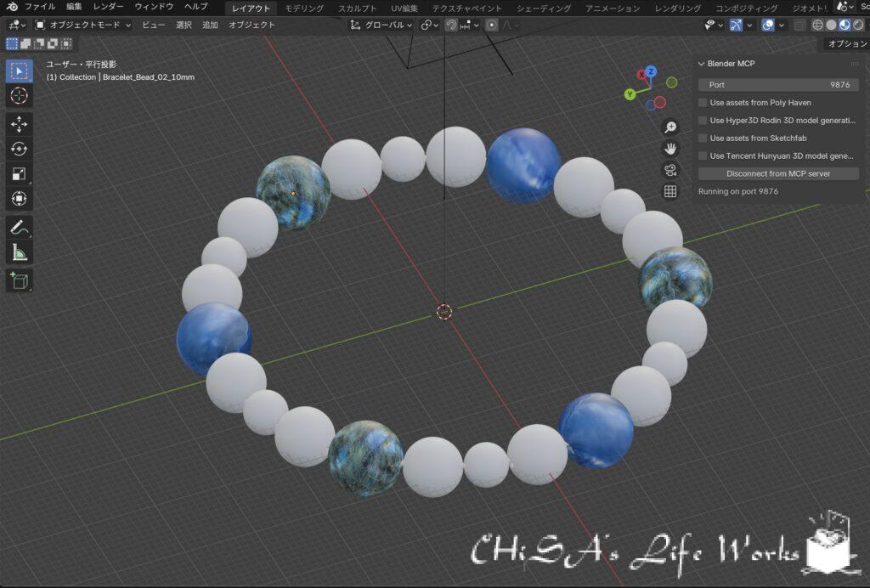This screenshot has height=588, width=870.
Task: Open the overlays options dropdown arrow
Action: click(782, 25)
